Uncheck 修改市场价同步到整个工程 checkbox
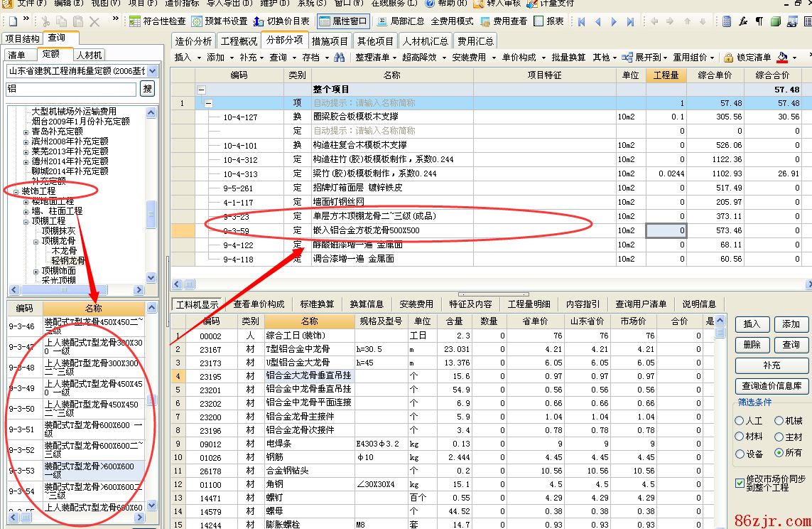 (740, 482)
